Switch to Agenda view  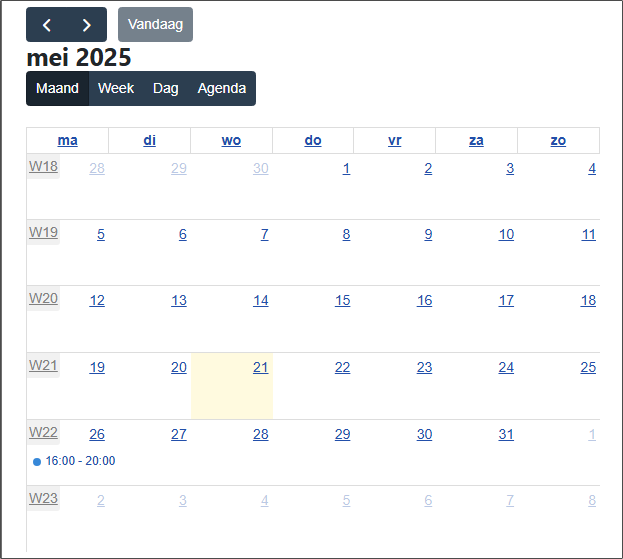pos(222,88)
